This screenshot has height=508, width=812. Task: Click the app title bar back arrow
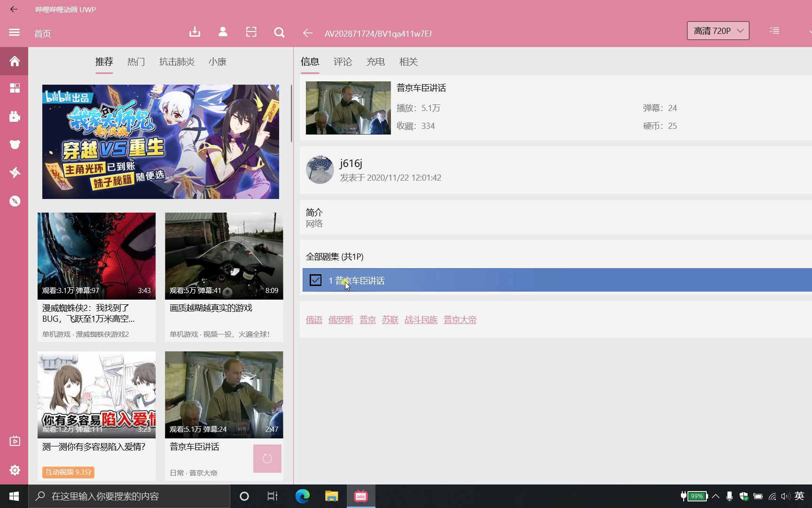(x=14, y=9)
